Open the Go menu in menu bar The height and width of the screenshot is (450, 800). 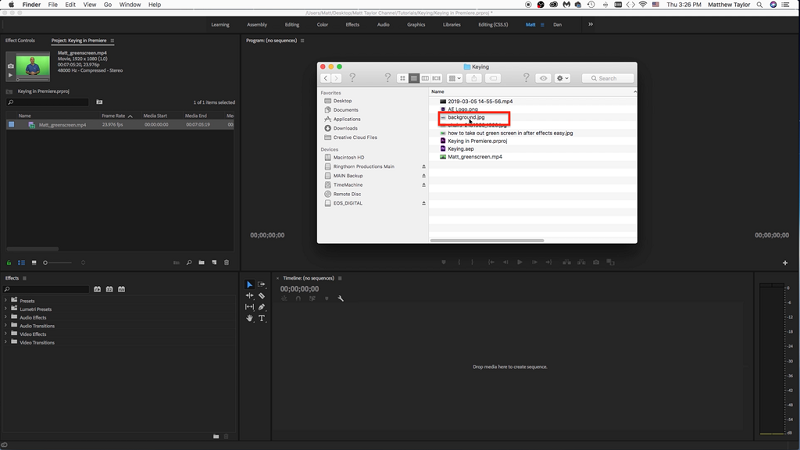[x=108, y=5]
